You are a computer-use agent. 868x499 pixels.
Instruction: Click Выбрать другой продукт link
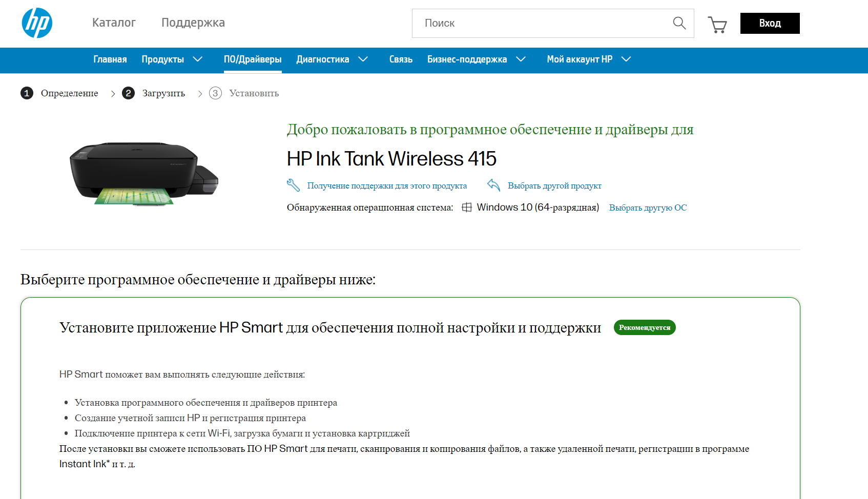coord(554,186)
